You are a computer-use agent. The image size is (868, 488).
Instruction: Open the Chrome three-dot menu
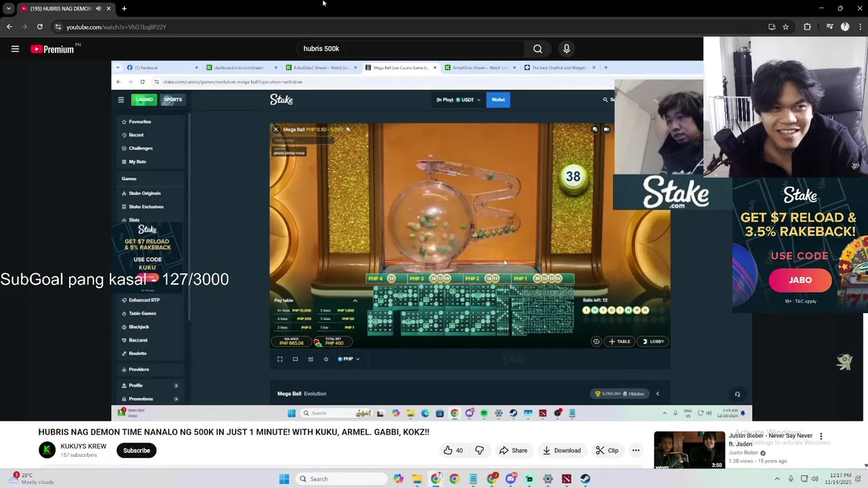point(859,27)
